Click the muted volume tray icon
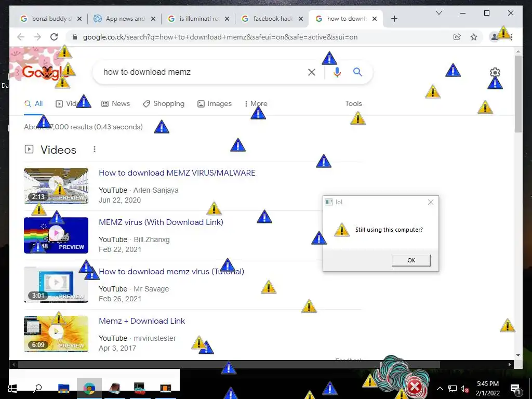Image resolution: width=532 pixels, height=399 pixels. (x=465, y=389)
